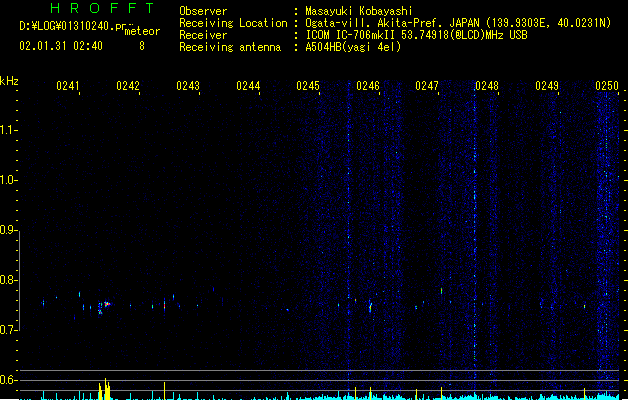
Task: Click the 0247 time marker
Action: (x=427, y=85)
